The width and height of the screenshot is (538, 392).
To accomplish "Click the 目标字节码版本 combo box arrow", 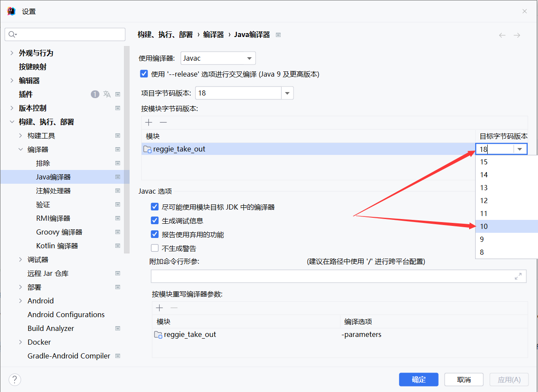I will pos(520,149).
